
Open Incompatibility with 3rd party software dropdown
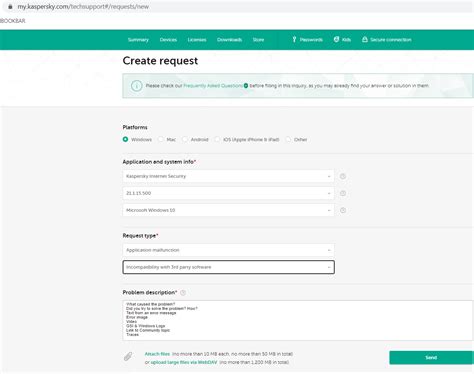click(228, 267)
